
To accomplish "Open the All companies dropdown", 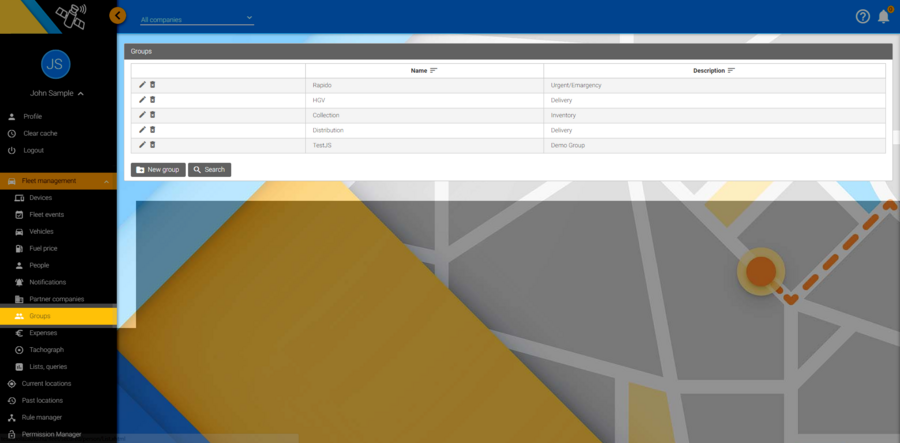I will pos(197,19).
